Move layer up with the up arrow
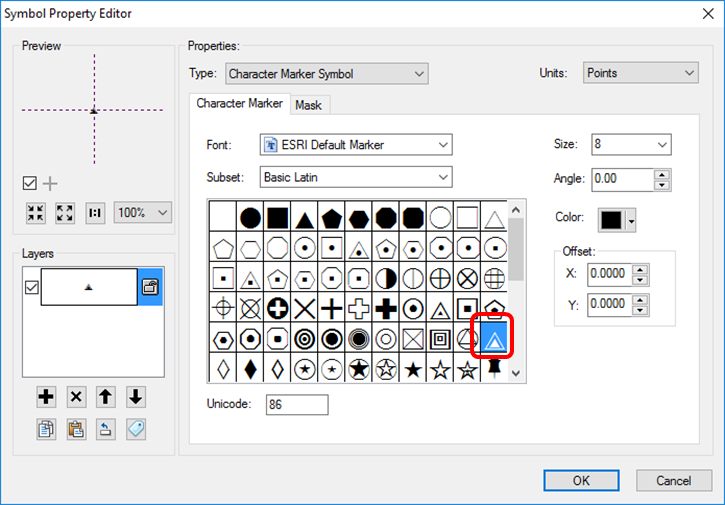 [x=106, y=397]
